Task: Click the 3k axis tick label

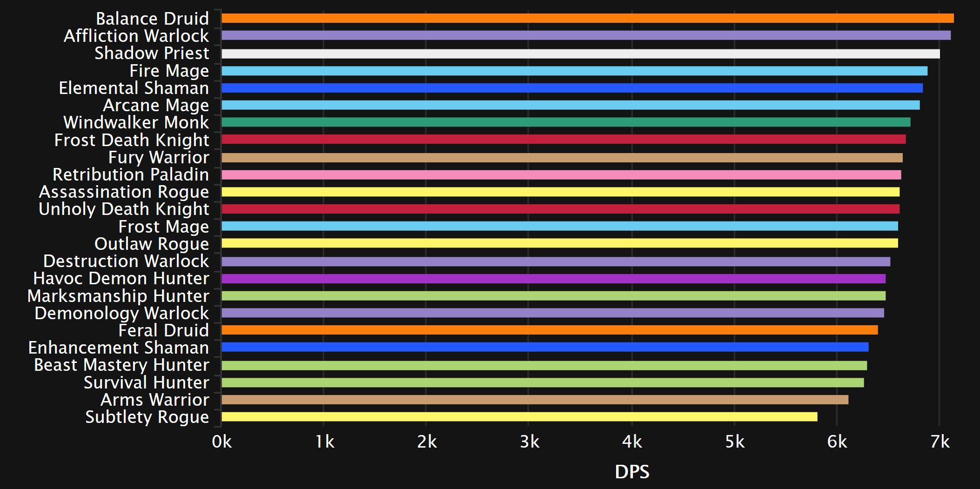Action: (530, 442)
